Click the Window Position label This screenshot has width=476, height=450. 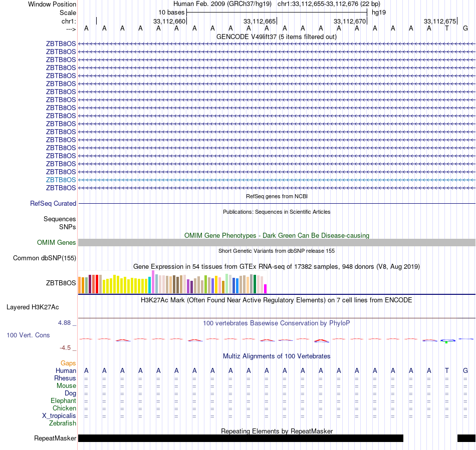coord(52,4)
